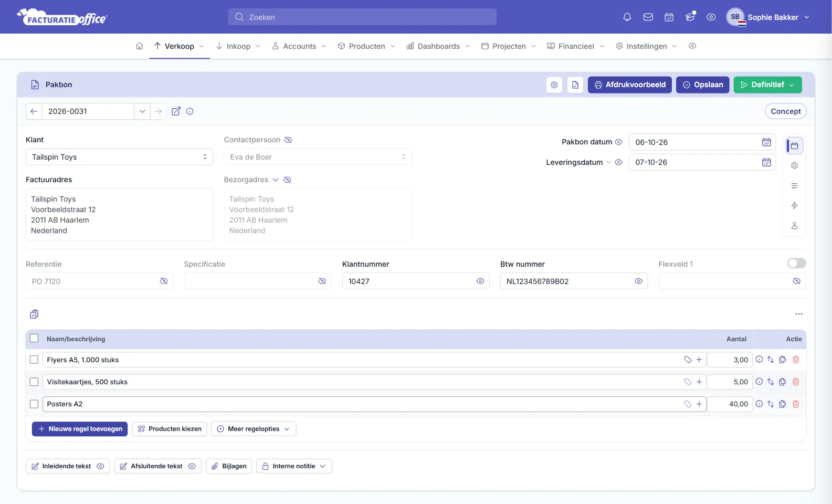This screenshot has height=504, width=832.
Task: Delete the Flyers A5 line
Action: (x=796, y=360)
